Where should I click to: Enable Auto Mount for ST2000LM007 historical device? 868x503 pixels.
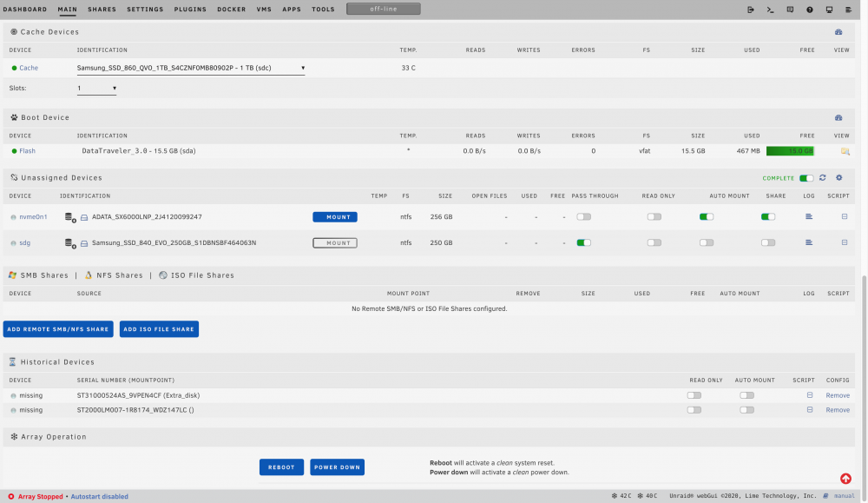tap(746, 410)
